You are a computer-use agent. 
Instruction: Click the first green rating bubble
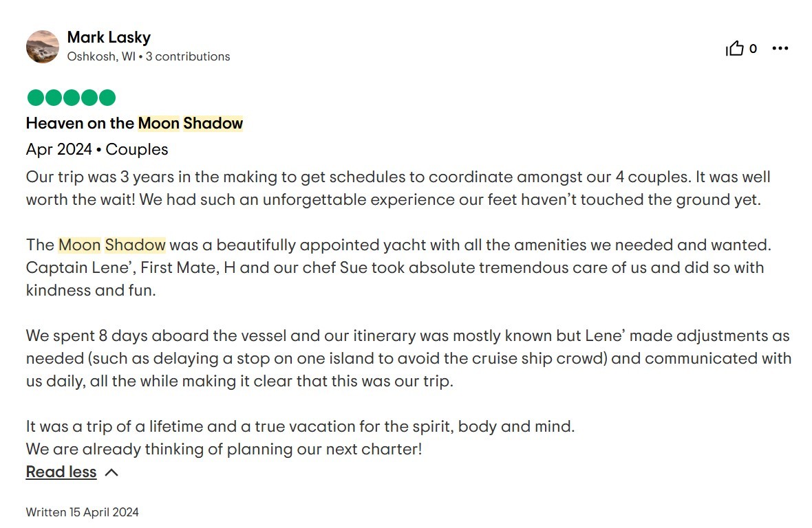pyautogui.click(x=35, y=98)
